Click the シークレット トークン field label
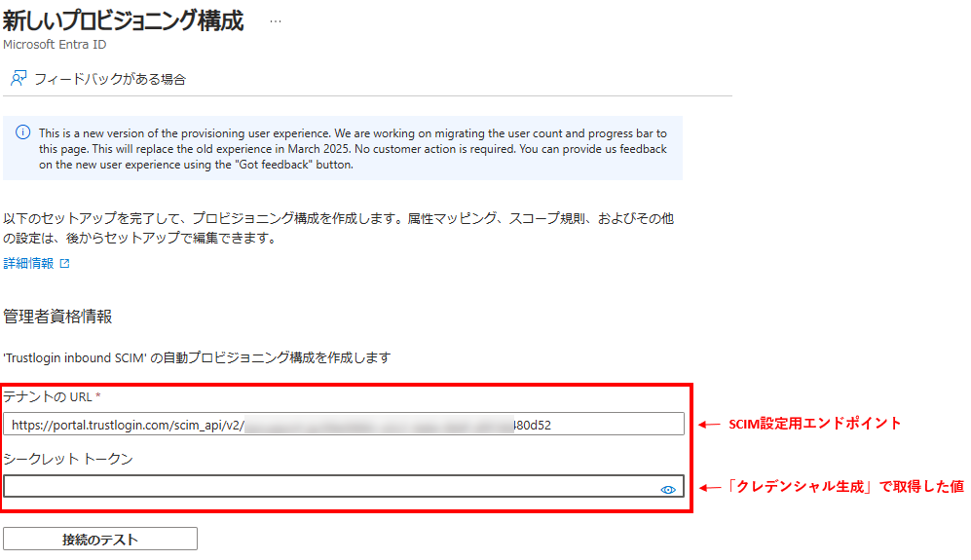Image resolution: width=971 pixels, height=560 pixels. [x=68, y=459]
